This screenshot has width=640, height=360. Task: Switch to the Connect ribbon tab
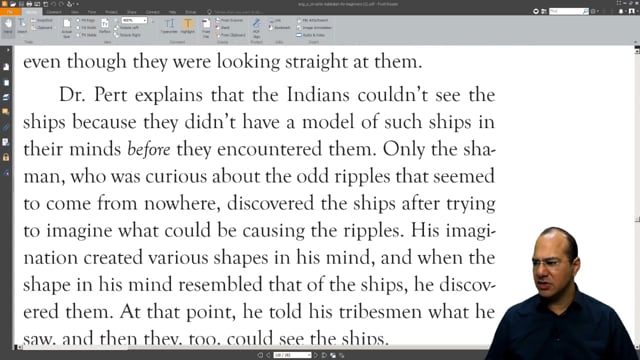tap(153, 12)
